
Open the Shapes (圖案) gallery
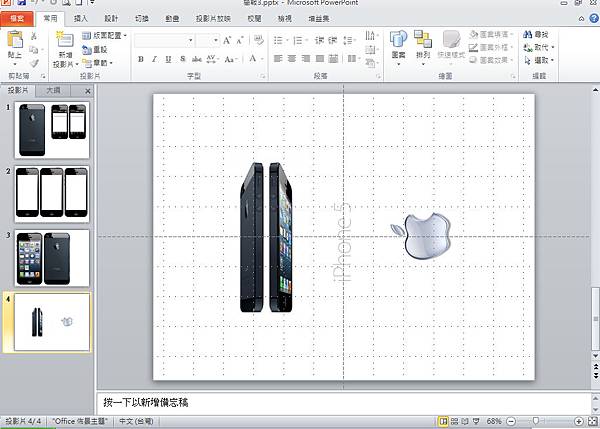coord(398,47)
